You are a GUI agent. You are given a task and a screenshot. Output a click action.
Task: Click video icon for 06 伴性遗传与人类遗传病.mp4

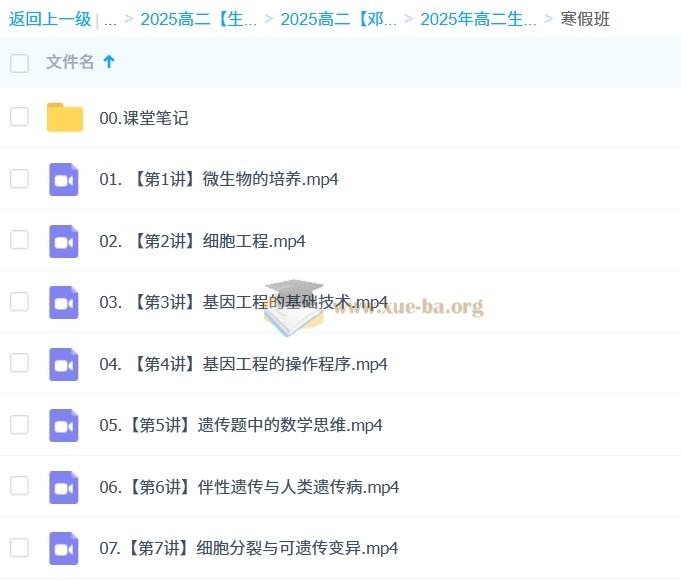64,487
